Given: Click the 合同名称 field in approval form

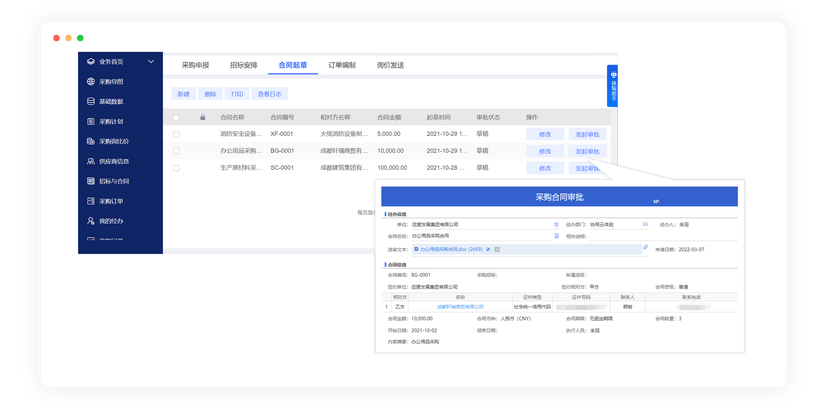Looking at the screenshot, I should (x=481, y=236).
